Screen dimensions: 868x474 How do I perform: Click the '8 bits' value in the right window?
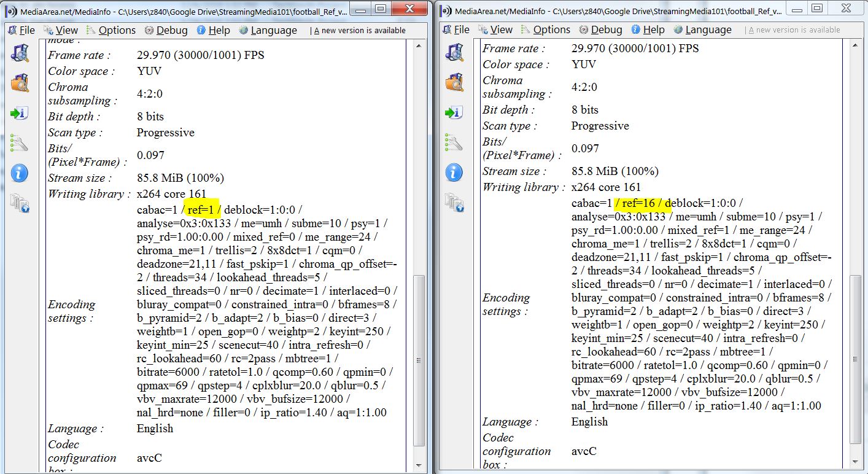(x=585, y=110)
